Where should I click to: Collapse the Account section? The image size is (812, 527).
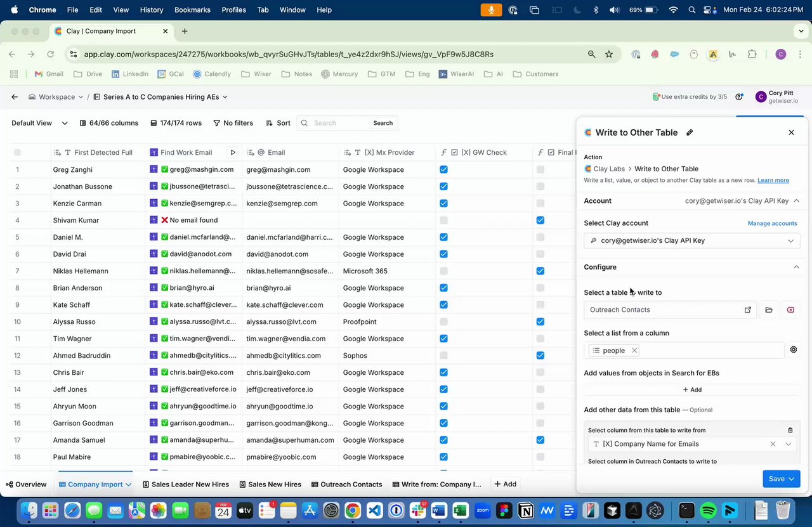796,201
